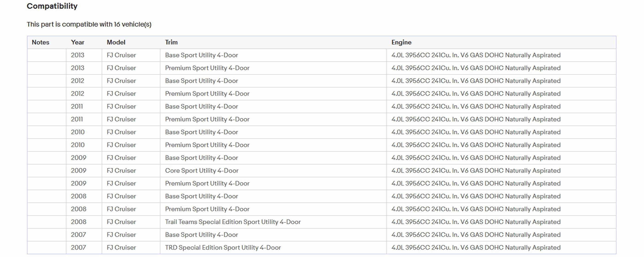Click 'FJ Cruiser' in the 2008 Premium row
This screenshot has width=644, height=257.
point(121,209)
